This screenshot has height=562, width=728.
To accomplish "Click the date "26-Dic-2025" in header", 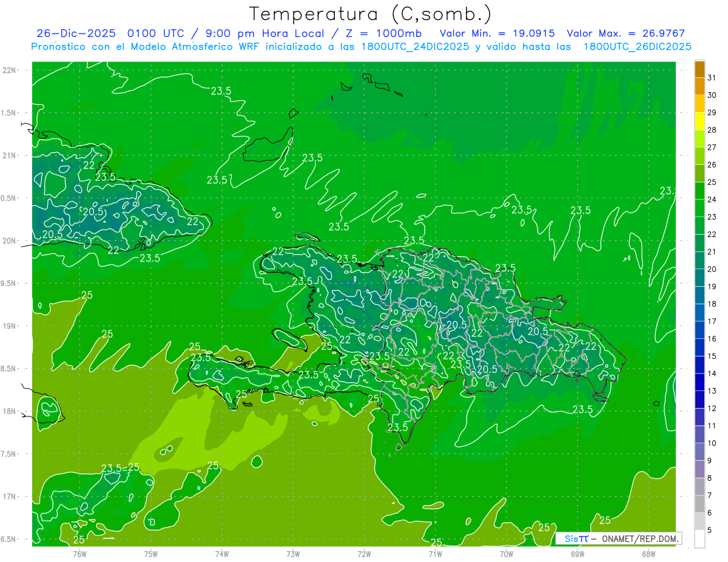I will point(77,33).
